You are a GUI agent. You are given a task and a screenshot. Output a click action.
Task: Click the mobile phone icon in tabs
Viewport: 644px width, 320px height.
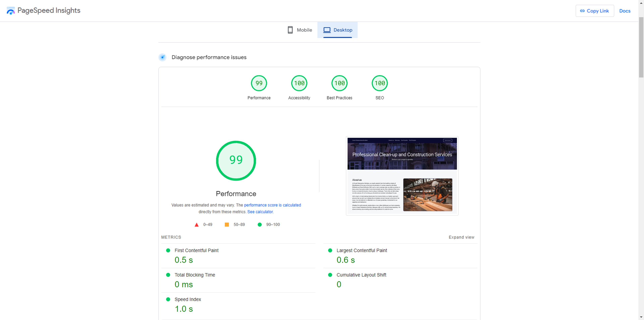[x=290, y=30]
